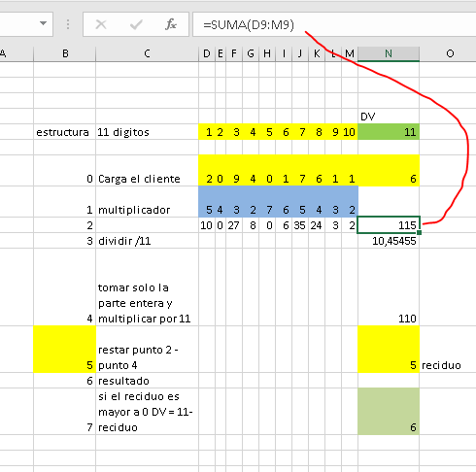Screen dimensions: 476x472
Task: Select column O header
Action: (450, 53)
